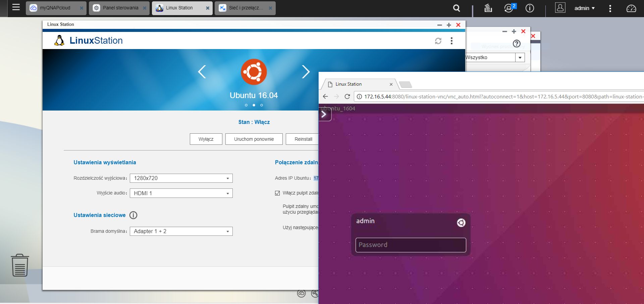Open the Wyjście audio dropdown
644x304 pixels.
click(181, 193)
